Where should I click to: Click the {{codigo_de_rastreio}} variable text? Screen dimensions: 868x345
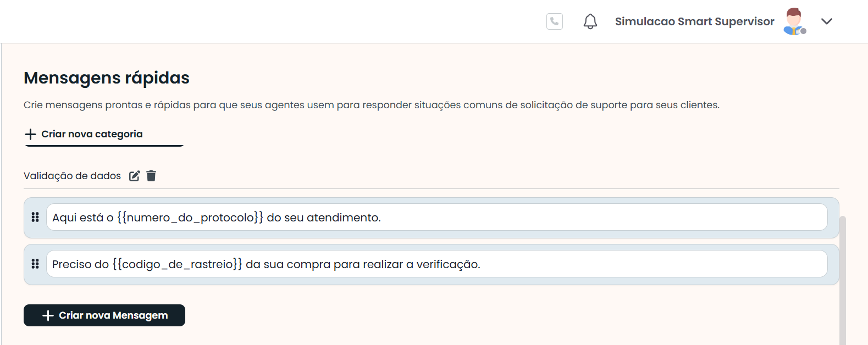[x=177, y=264]
